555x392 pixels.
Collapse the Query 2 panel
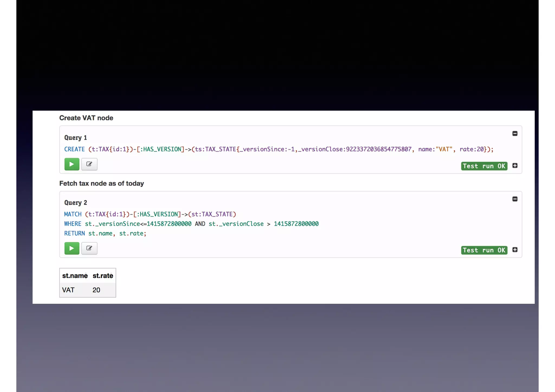515,199
